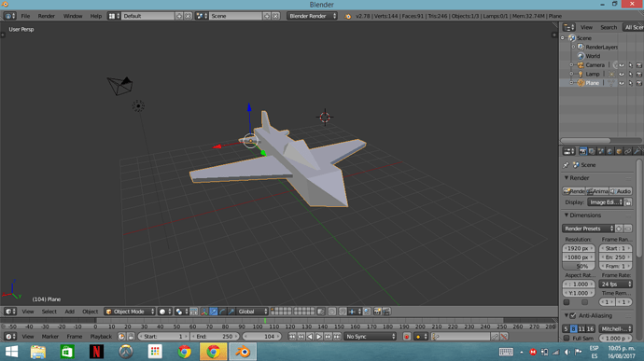Viewport: 644px width, 361px height.
Task: Toggle the 3D manipulator axes icon
Action: click(x=204, y=312)
